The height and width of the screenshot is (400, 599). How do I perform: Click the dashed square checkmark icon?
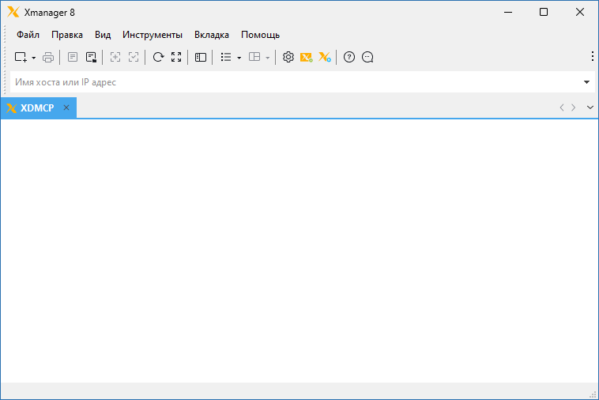click(133, 57)
